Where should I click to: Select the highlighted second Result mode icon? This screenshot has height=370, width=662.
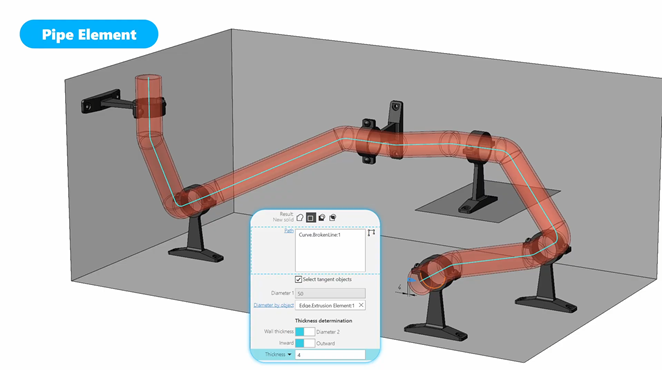(311, 218)
